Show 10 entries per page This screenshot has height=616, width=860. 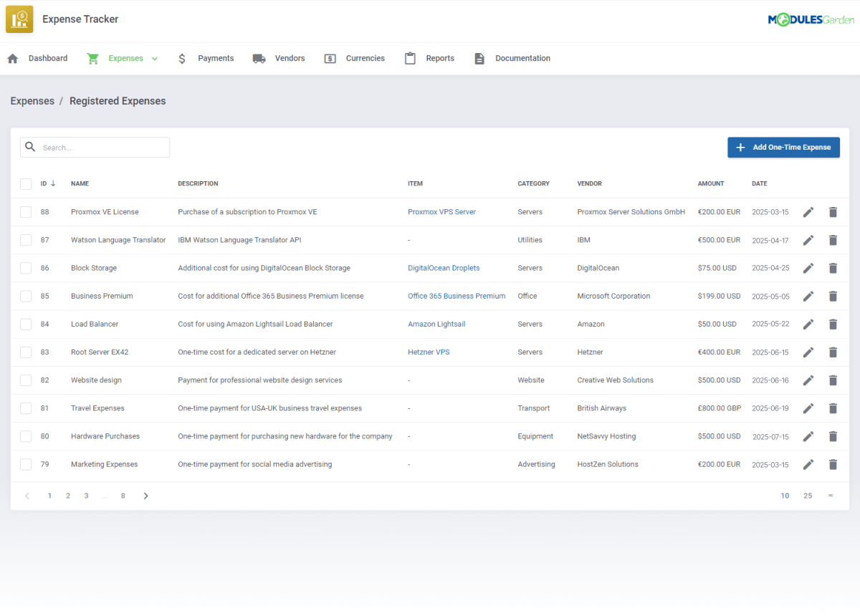coord(785,496)
